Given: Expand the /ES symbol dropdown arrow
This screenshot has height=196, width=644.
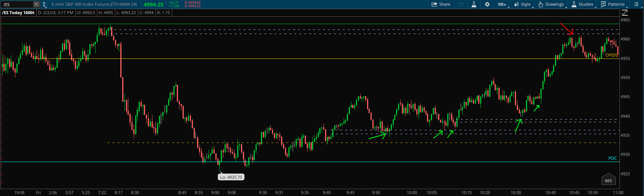Looking at the screenshot, I should click(36, 5).
